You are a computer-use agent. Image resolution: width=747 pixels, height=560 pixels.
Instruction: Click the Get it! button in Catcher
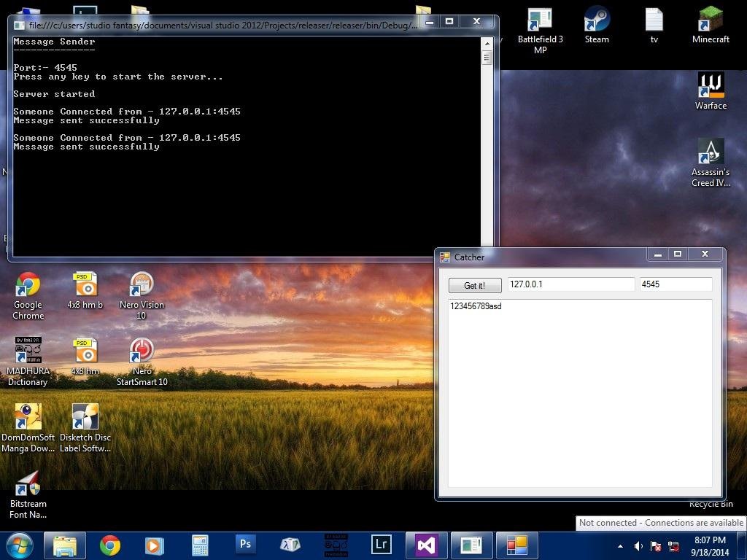474,285
